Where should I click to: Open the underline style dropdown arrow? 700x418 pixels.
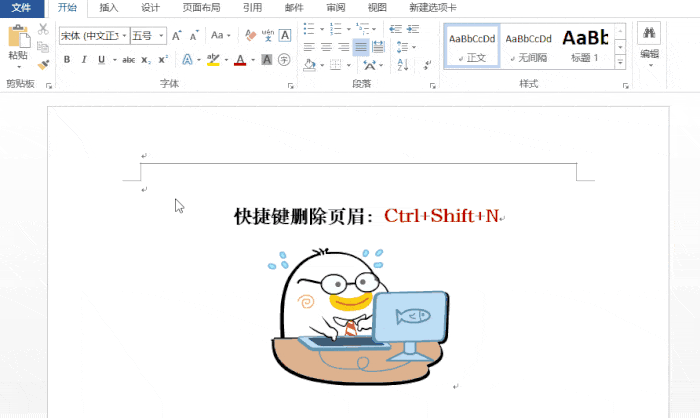tap(114, 59)
